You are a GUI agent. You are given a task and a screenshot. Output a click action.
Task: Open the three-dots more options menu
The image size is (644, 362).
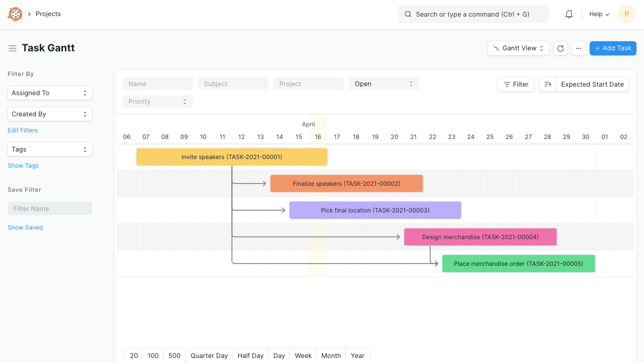tap(579, 48)
